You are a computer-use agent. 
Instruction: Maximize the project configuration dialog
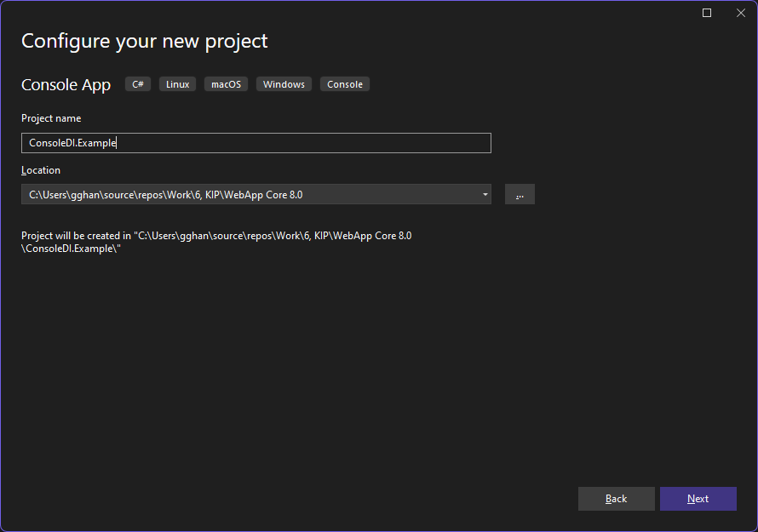707,13
